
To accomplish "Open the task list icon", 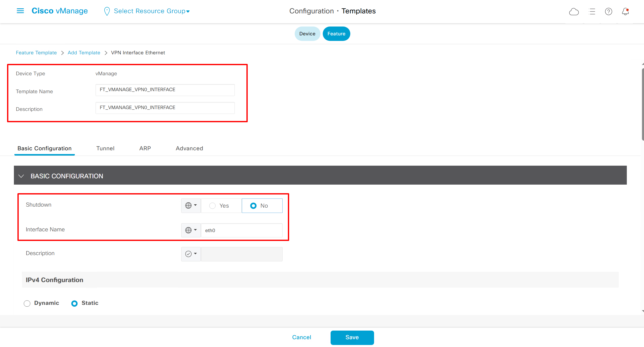I will tap(592, 12).
